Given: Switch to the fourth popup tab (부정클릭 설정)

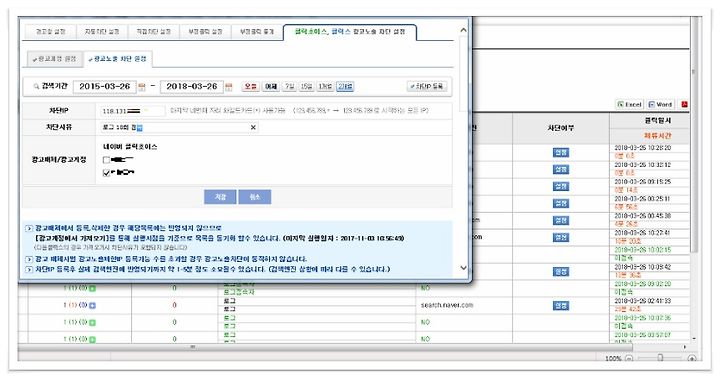Looking at the screenshot, I should tap(205, 31).
